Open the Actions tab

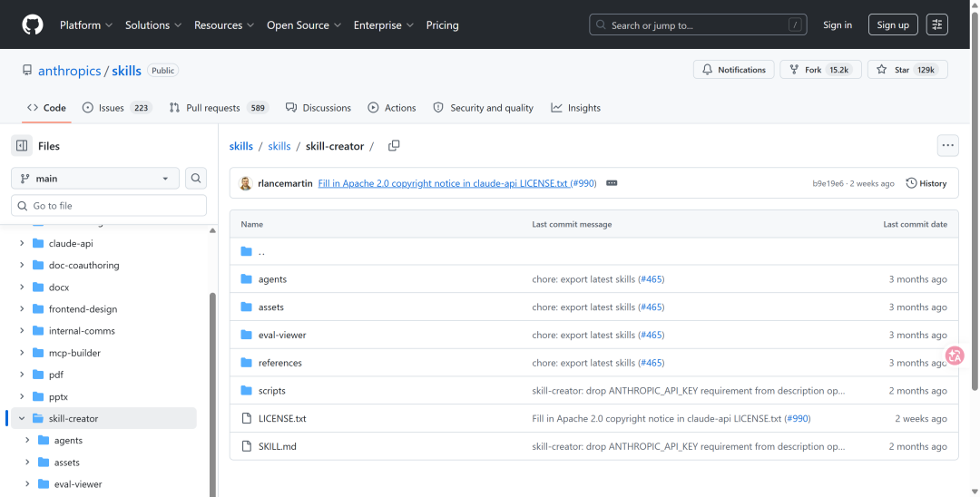(x=392, y=108)
